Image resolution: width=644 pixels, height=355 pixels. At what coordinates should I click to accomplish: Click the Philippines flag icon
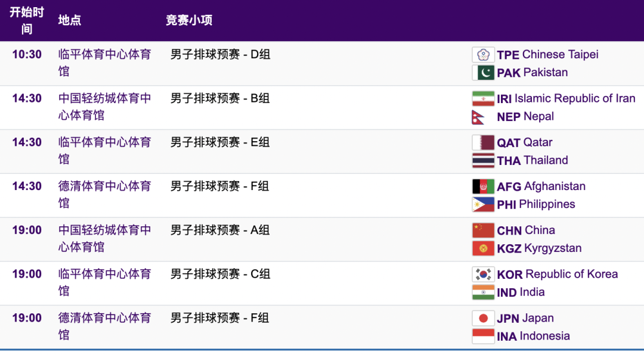click(483, 204)
